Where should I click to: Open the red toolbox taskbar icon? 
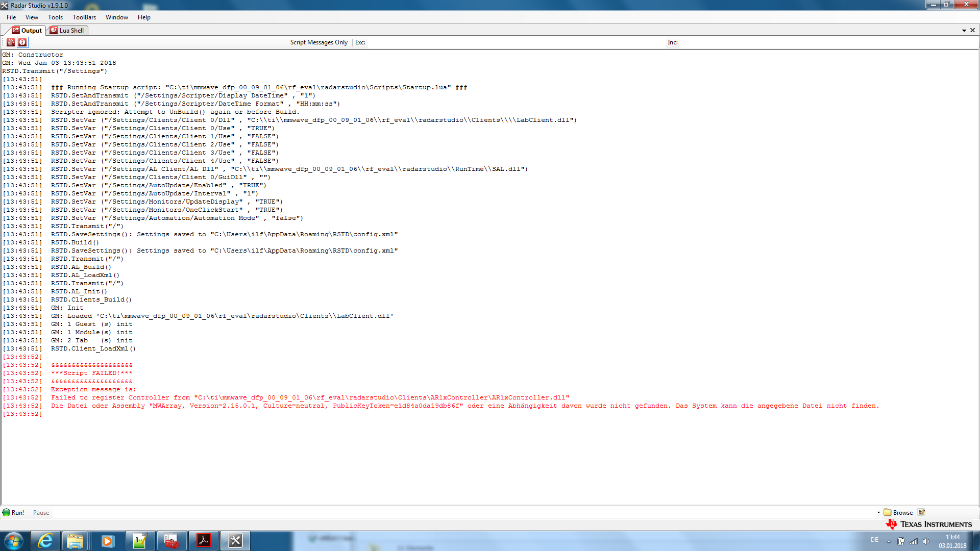pyautogui.click(x=171, y=541)
